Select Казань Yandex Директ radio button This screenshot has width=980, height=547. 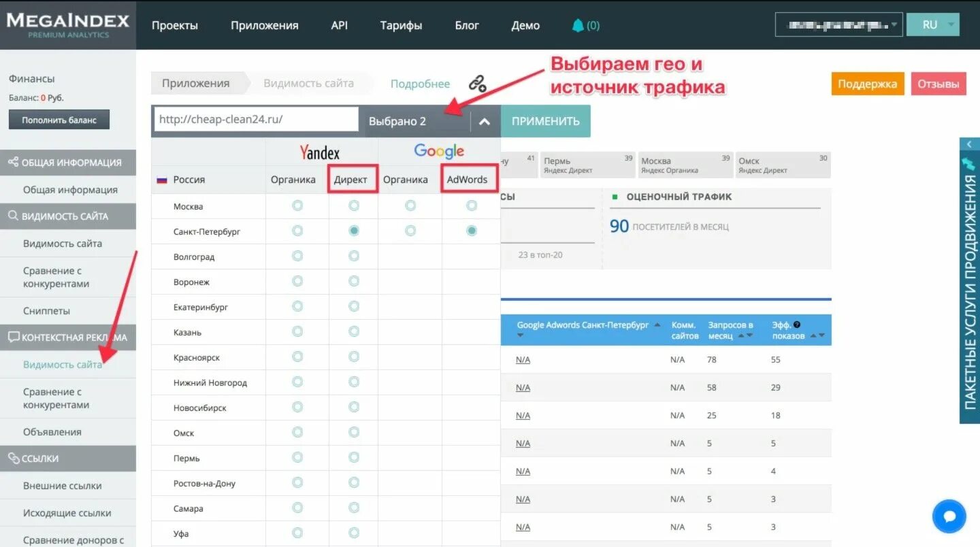(354, 331)
